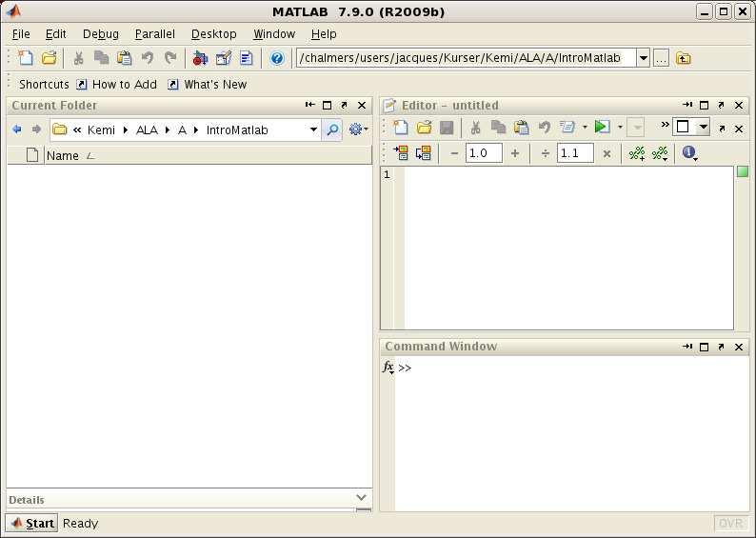Click the 1.0 increment value field
This screenshot has height=538, width=756.
coord(484,153)
